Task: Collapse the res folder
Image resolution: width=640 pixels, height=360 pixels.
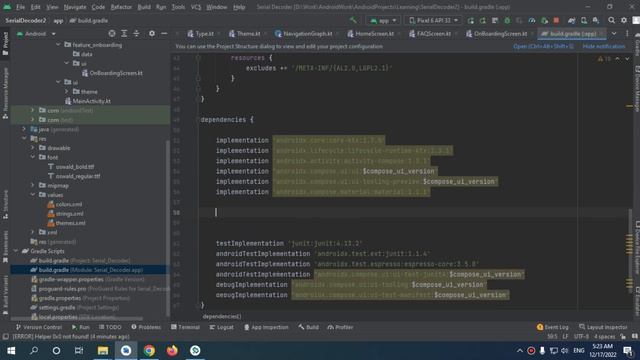Action: point(24,138)
